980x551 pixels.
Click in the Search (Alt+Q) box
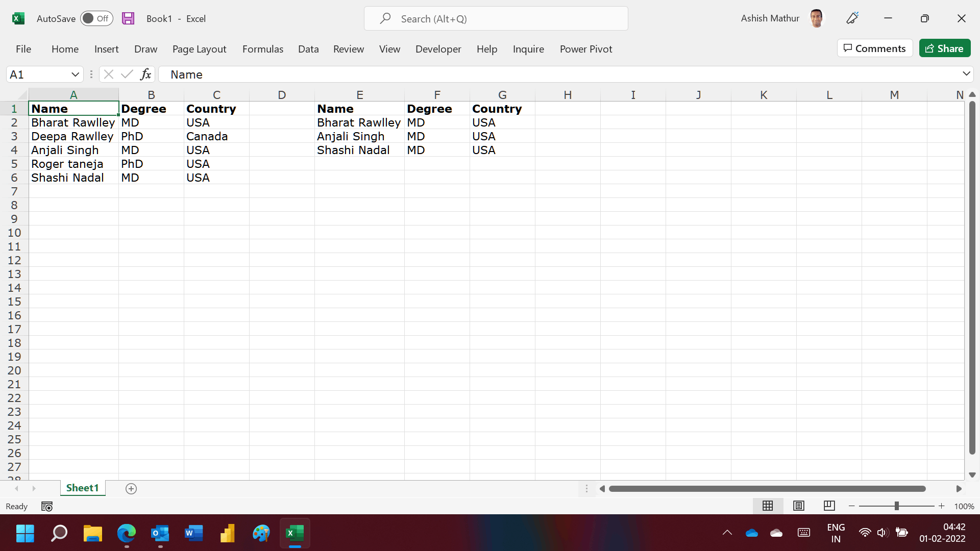496,19
